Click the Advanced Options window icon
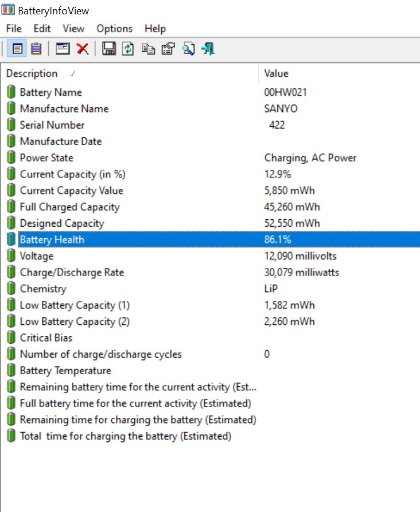 click(x=63, y=49)
